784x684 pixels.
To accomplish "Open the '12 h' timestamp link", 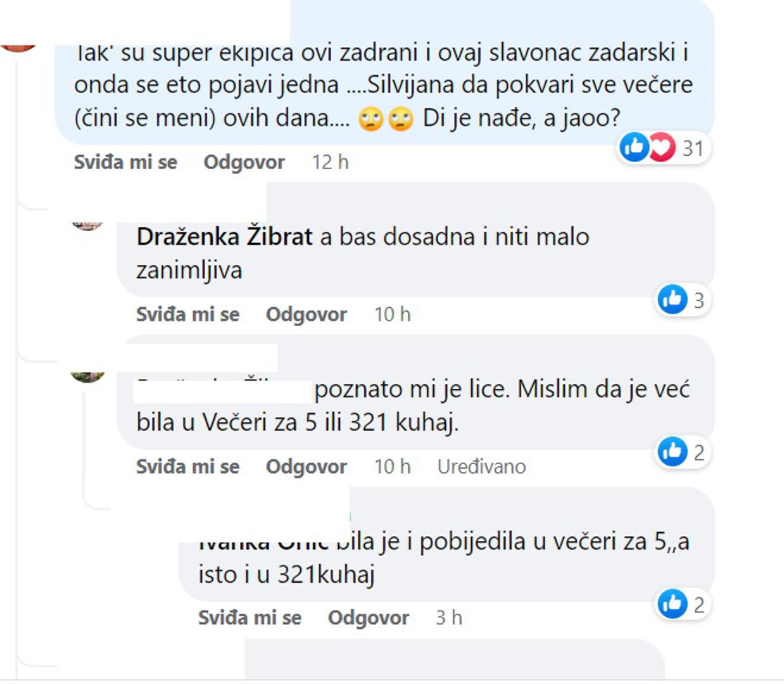I will (330, 162).
